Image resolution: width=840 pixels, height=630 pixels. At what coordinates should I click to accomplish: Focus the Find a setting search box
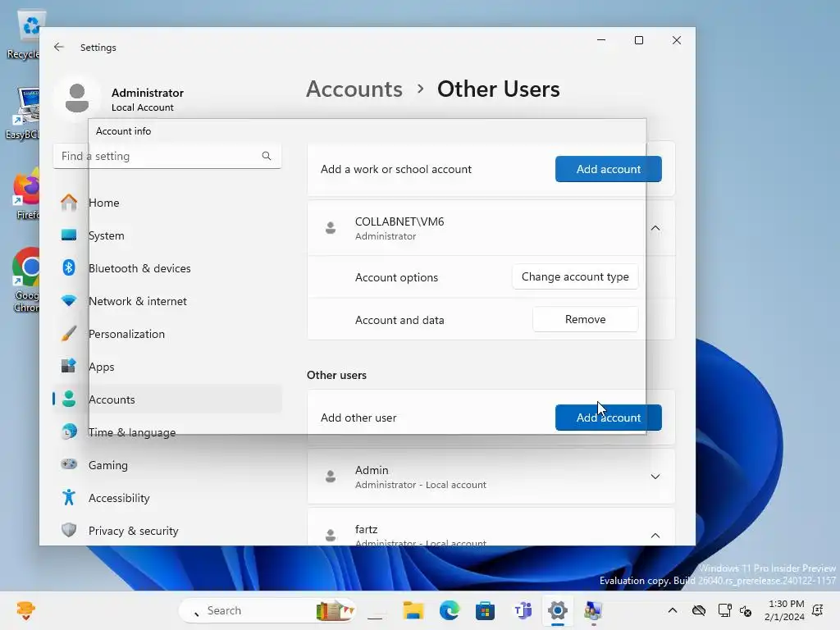pos(167,156)
